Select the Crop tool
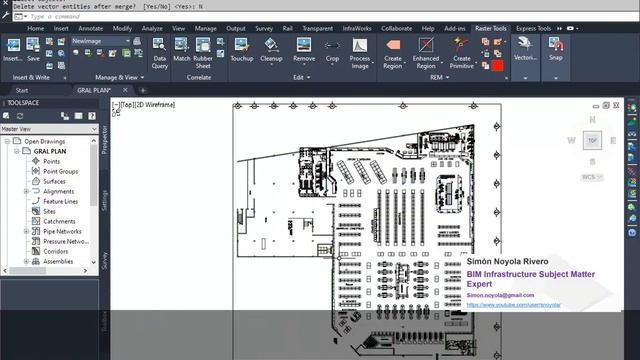 pos(332,51)
